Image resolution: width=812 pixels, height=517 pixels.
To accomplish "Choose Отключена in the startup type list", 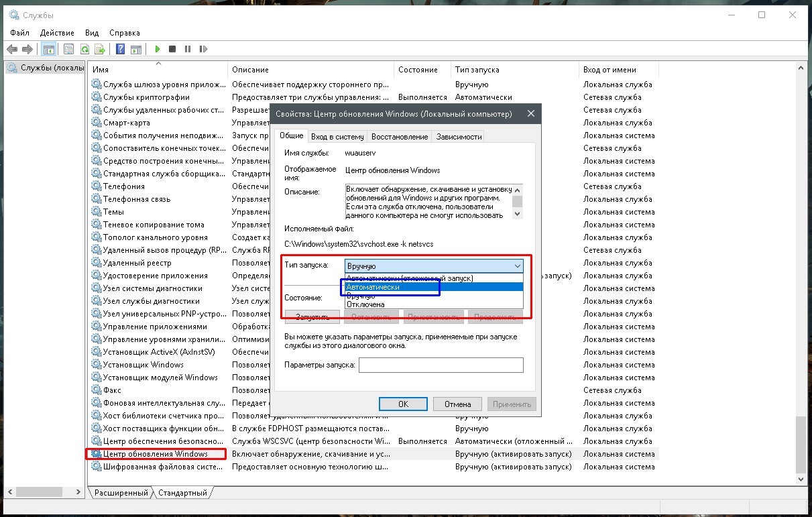I will click(x=434, y=304).
